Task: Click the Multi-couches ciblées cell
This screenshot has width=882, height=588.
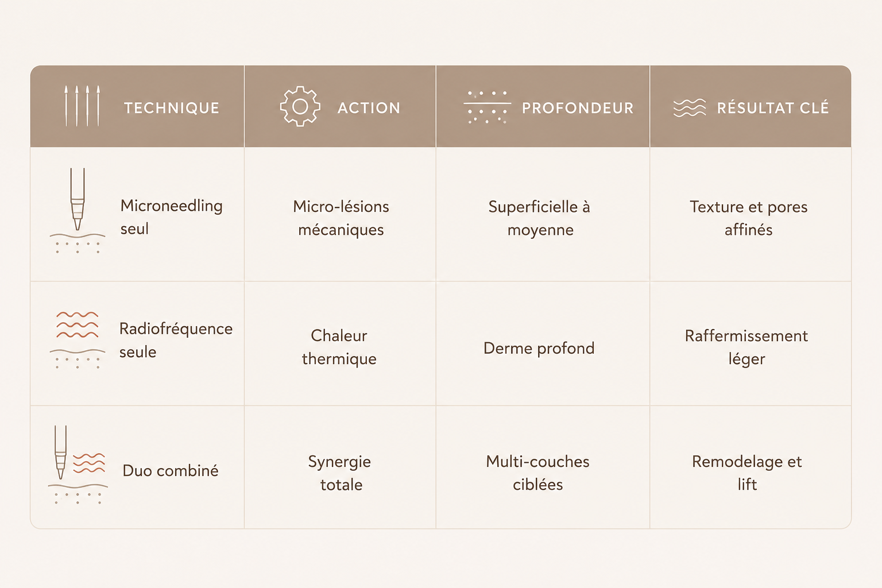Action: click(538, 473)
